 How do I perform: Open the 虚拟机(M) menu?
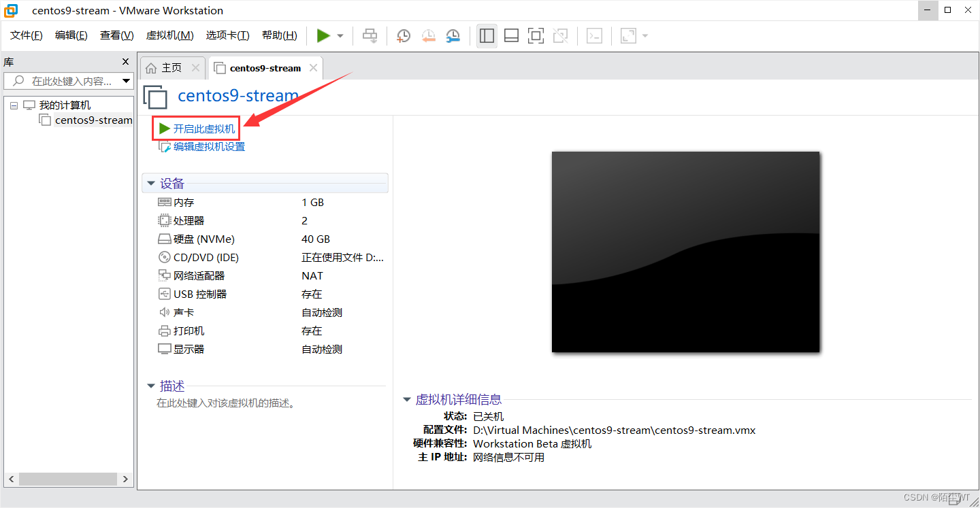coord(169,35)
